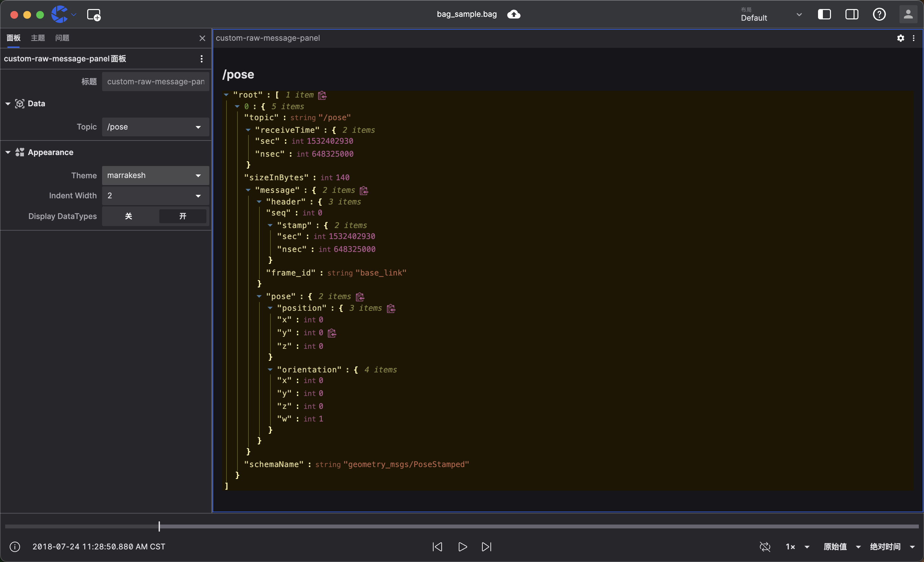Copy the position object to clipboard
Screen dimensions: 924x562
[x=391, y=308]
